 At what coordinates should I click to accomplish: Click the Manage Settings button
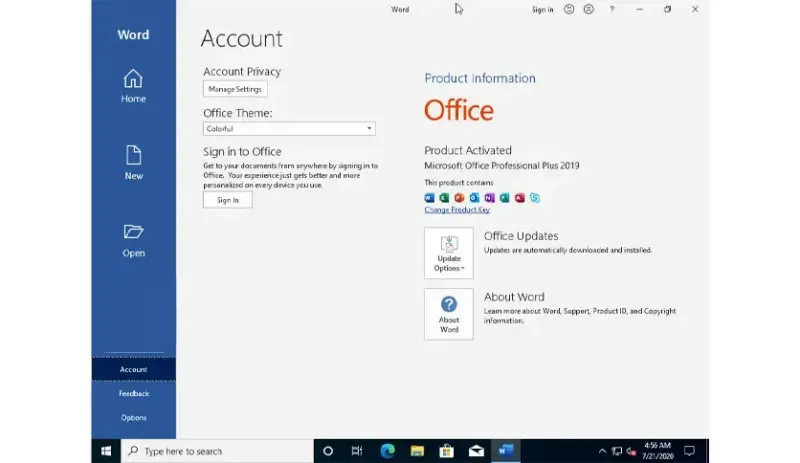[x=235, y=89]
